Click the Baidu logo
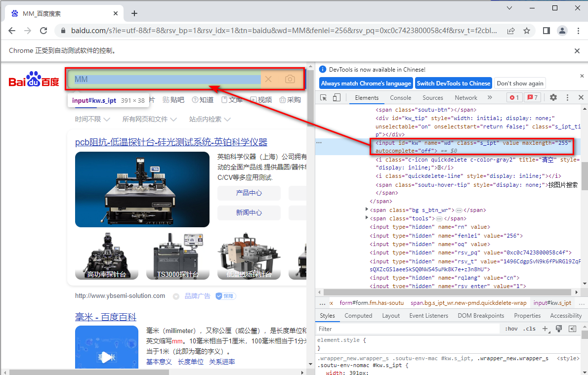 (x=34, y=79)
